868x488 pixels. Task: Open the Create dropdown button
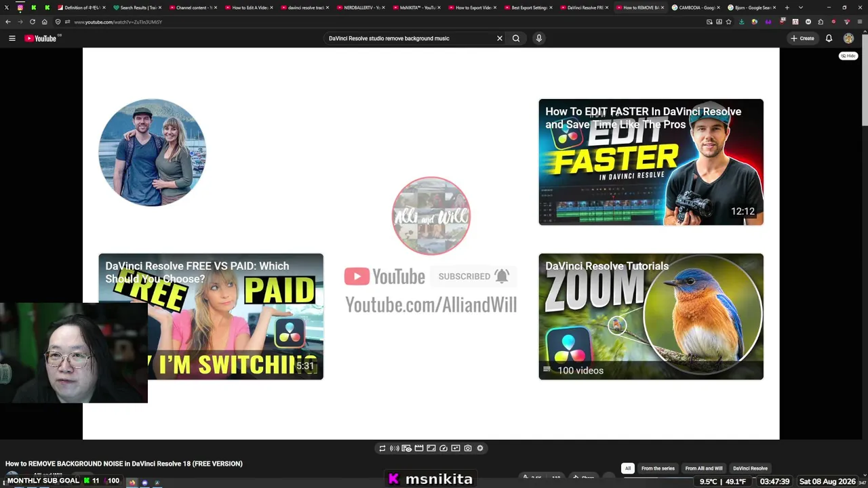pos(802,39)
